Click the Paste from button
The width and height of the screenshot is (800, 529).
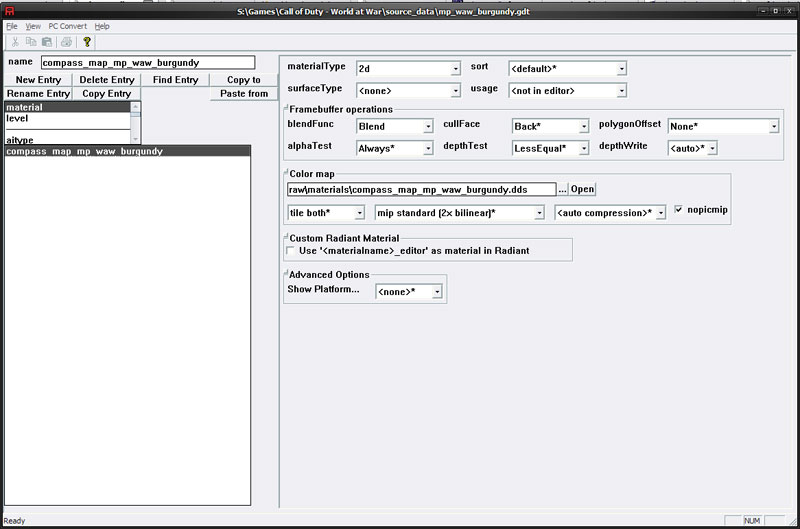[x=244, y=93]
